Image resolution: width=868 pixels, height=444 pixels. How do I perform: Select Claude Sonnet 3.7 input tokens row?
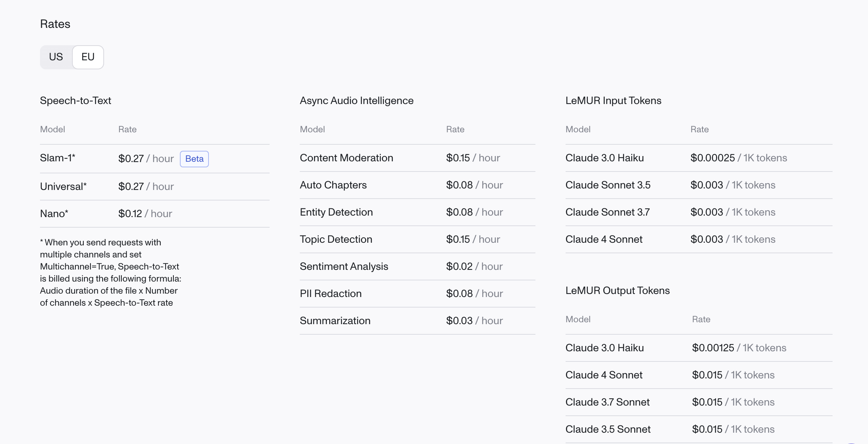[699, 212]
